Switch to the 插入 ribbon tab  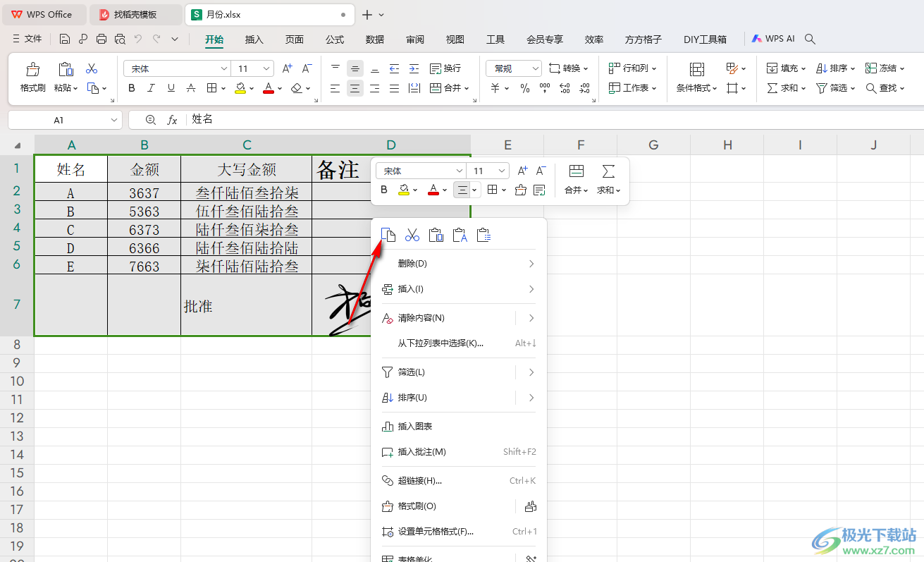pos(254,39)
